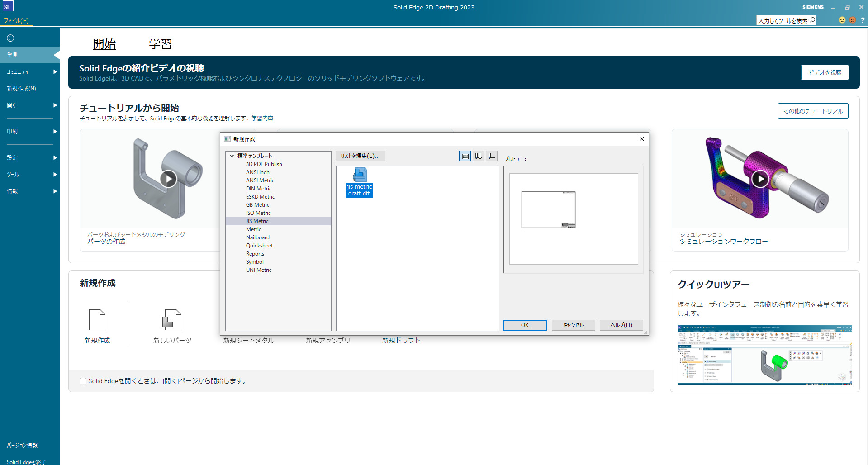Select Reports template

click(255, 254)
